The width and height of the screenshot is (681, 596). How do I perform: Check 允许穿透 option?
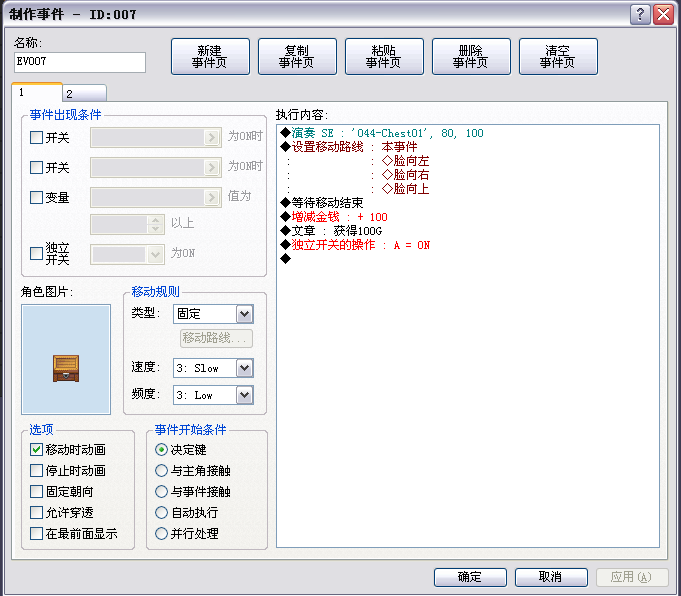coord(36,512)
